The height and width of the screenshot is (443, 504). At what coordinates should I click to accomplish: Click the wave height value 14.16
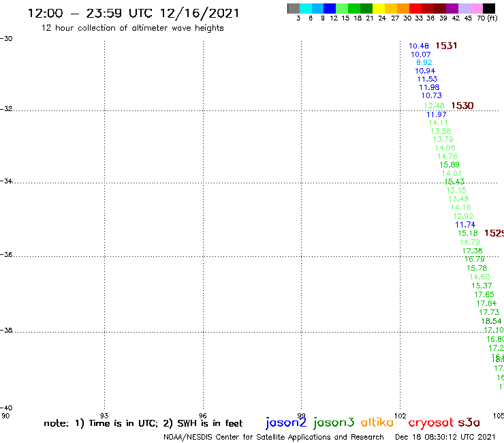click(x=460, y=207)
